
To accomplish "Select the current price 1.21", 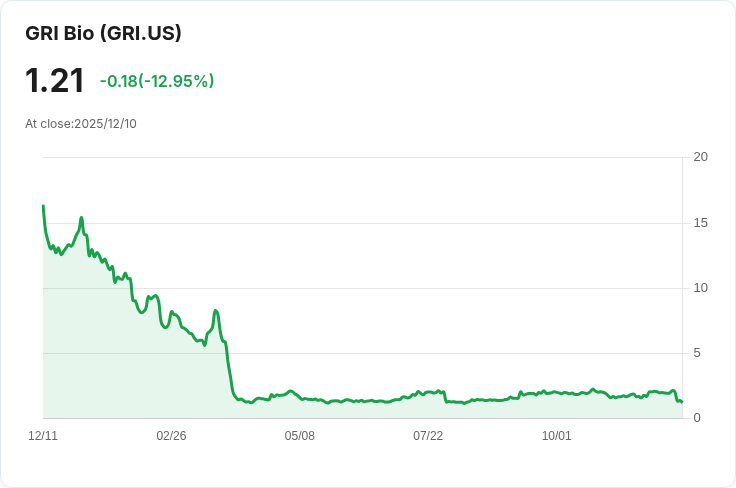I will pos(55,81).
